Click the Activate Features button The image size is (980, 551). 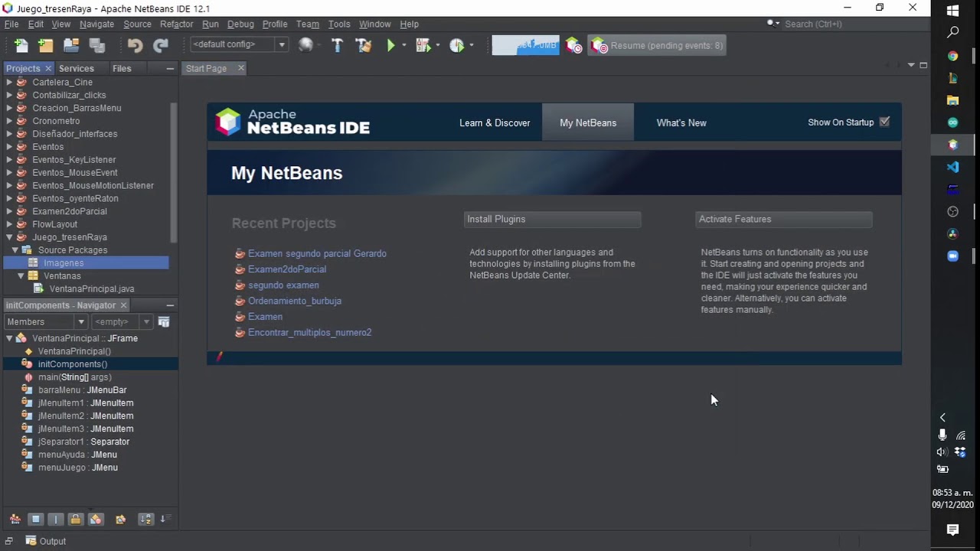[x=784, y=219]
